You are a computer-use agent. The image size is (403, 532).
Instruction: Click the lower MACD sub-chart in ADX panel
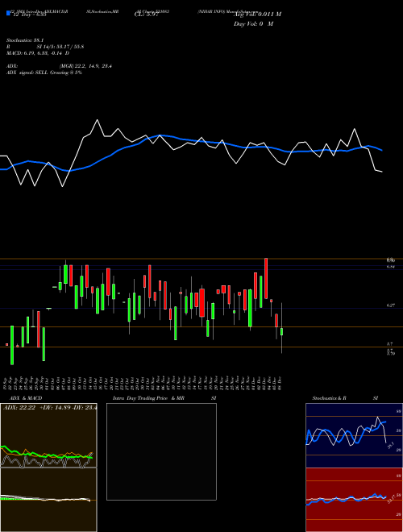click(x=48, y=500)
